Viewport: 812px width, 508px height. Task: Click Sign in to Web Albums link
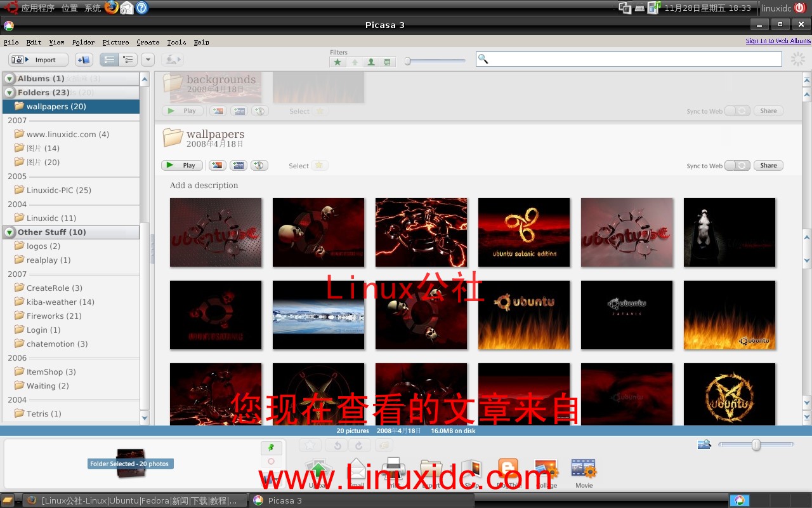click(x=776, y=40)
